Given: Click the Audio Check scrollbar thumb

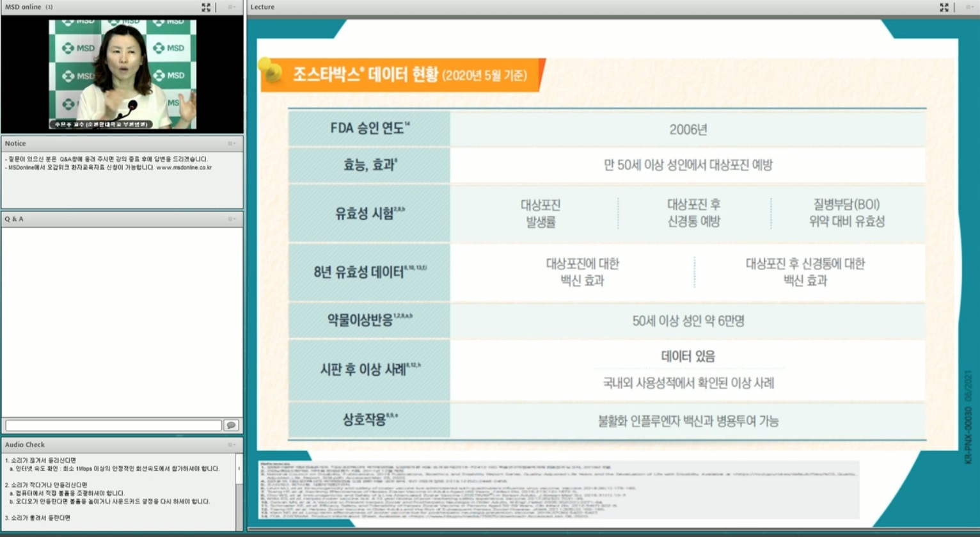Looking at the screenshot, I should (x=239, y=469).
